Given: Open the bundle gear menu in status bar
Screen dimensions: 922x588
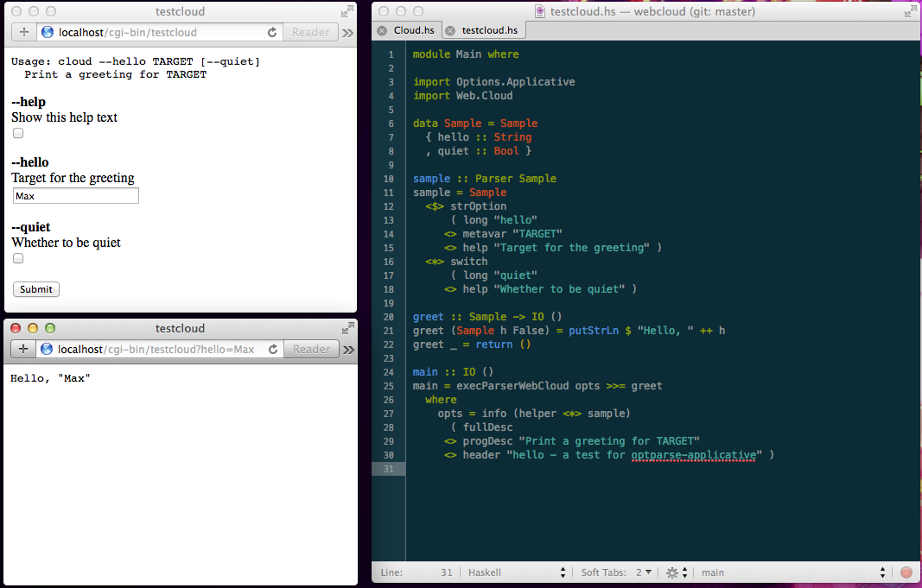Looking at the screenshot, I should (x=677, y=572).
